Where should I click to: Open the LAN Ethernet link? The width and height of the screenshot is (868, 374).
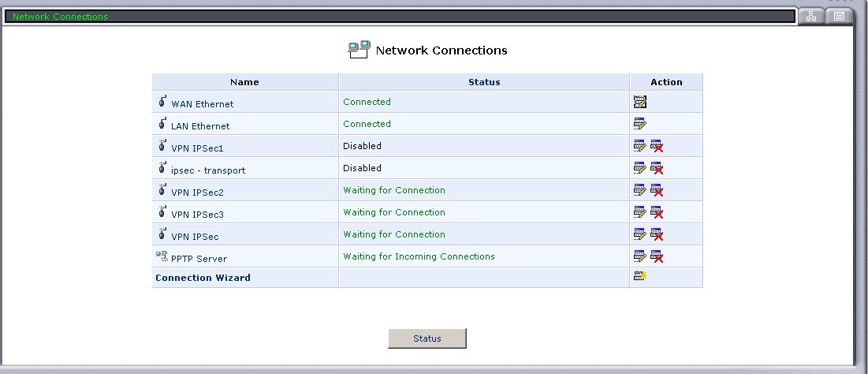[x=200, y=126]
